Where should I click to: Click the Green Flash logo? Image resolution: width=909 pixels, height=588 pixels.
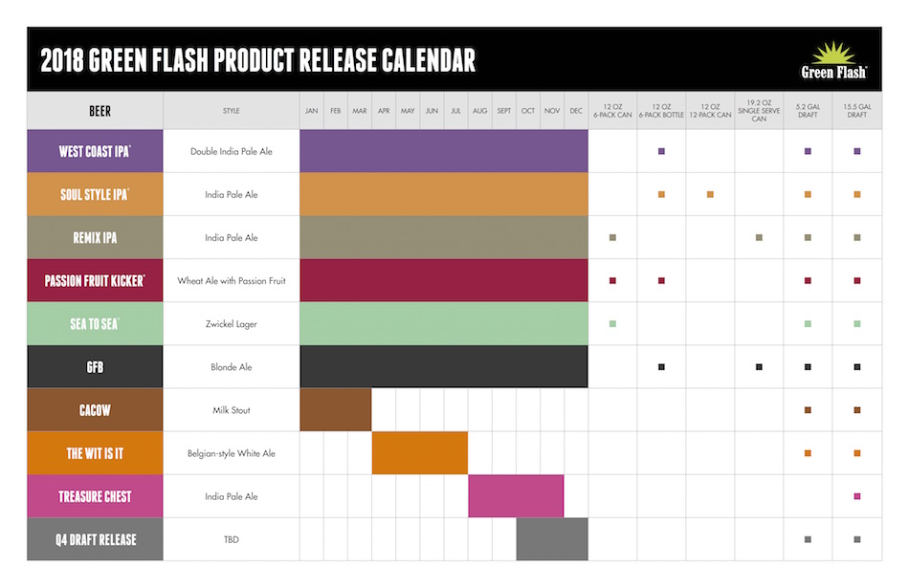click(x=834, y=59)
